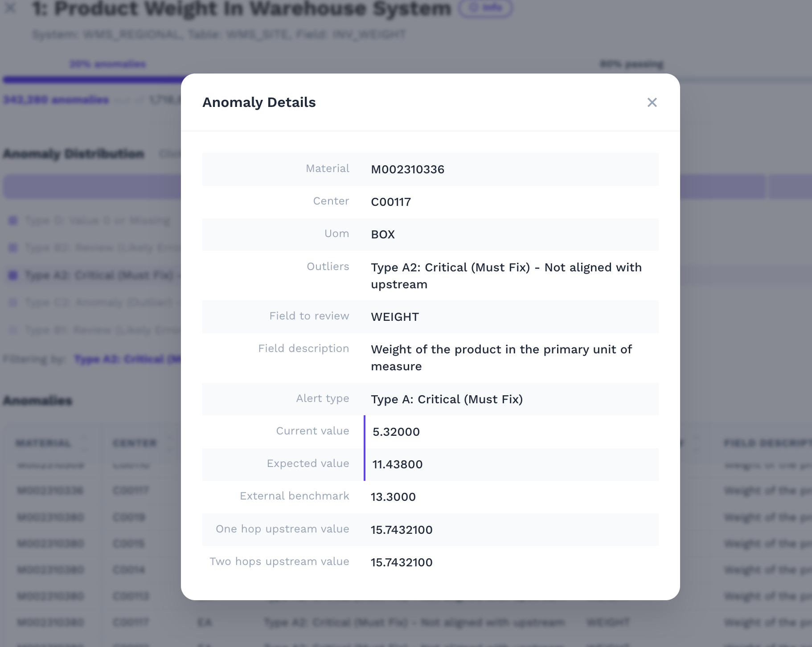The height and width of the screenshot is (647, 812).
Task: Click the purple anomaly distribution bar
Action: pos(92,187)
